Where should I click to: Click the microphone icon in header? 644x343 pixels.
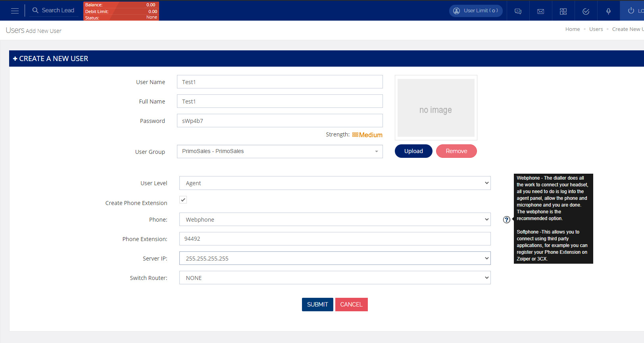tap(608, 11)
